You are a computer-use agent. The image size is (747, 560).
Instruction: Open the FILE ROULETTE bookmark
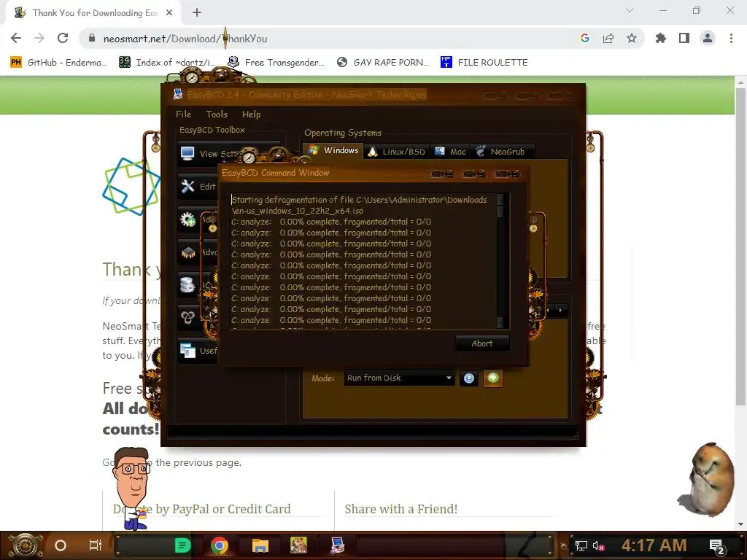pyautogui.click(x=484, y=63)
